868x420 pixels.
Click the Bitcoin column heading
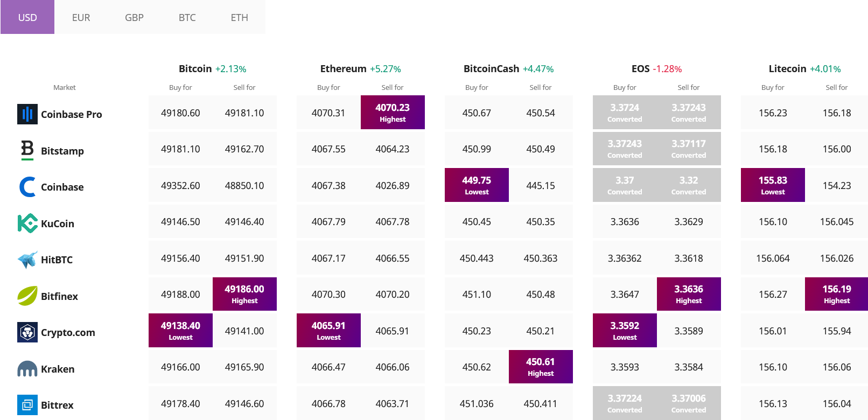[195, 68]
